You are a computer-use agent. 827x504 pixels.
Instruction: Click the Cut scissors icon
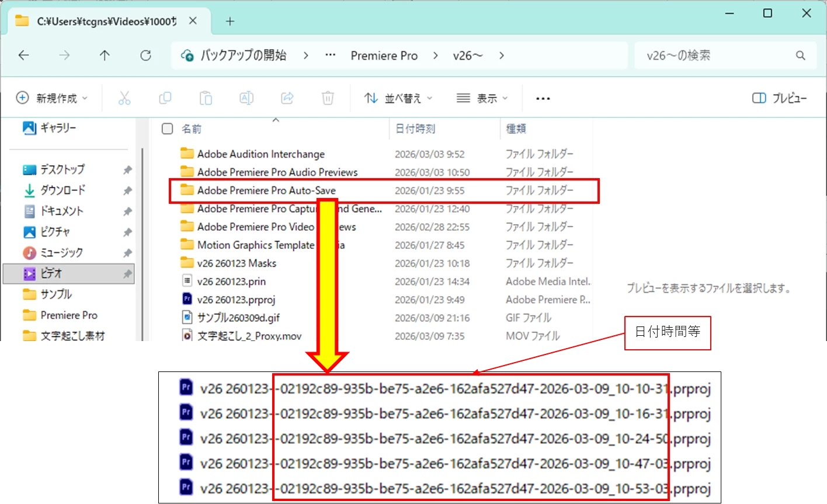point(124,98)
